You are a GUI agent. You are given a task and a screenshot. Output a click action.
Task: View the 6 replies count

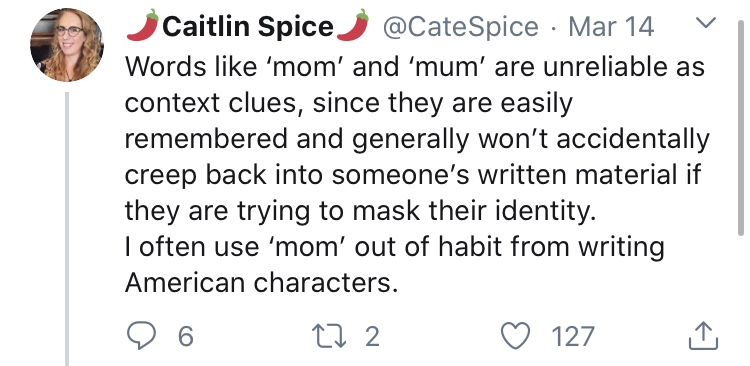coord(186,336)
